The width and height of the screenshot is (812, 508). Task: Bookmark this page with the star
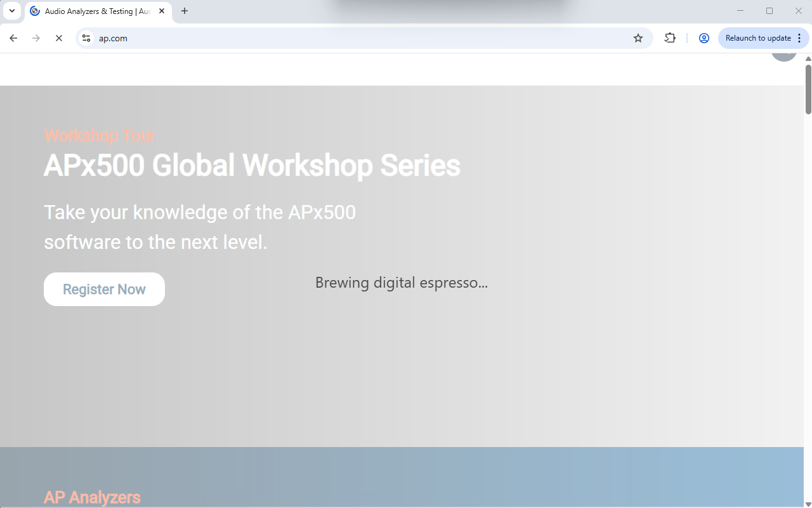pos(638,38)
